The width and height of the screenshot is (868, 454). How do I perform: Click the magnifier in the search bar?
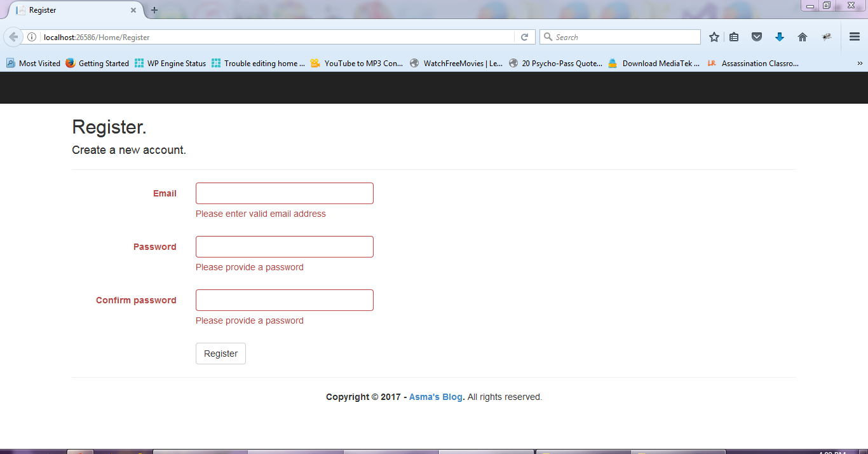tap(548, 36)
